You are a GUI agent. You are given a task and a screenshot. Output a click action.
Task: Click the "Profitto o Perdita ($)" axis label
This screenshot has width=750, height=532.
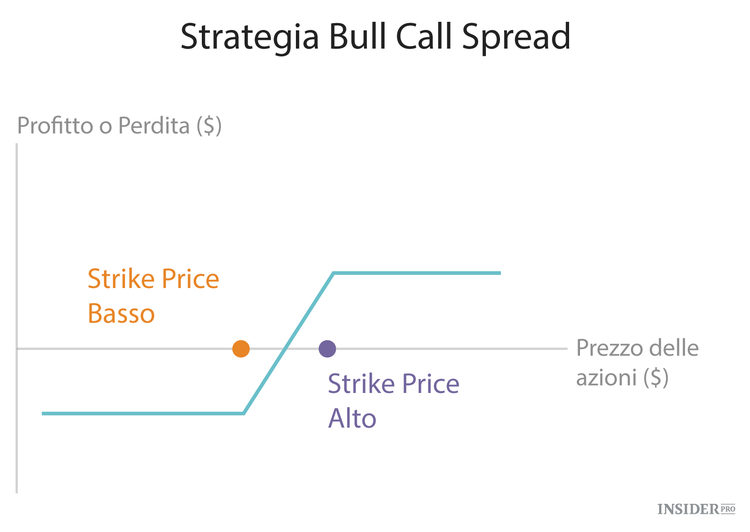pos(119,127)
